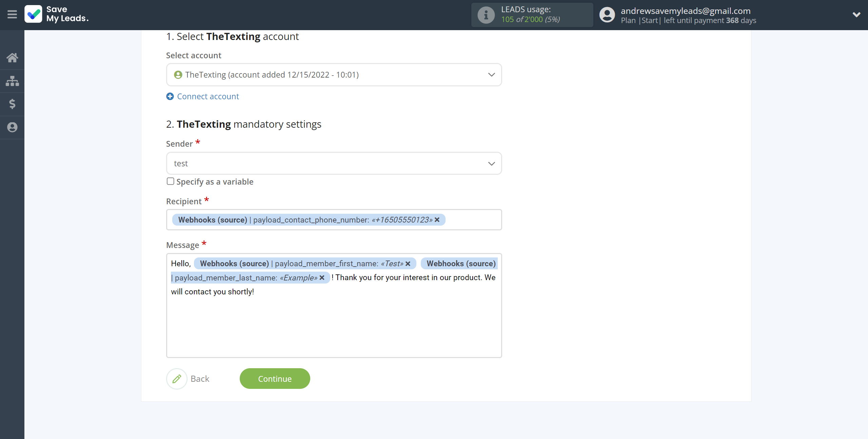Click the andrewsavemyleads@gmail.com account text
Image resolution: width=868 pixels, height=439 pixels.
[686, 11]
